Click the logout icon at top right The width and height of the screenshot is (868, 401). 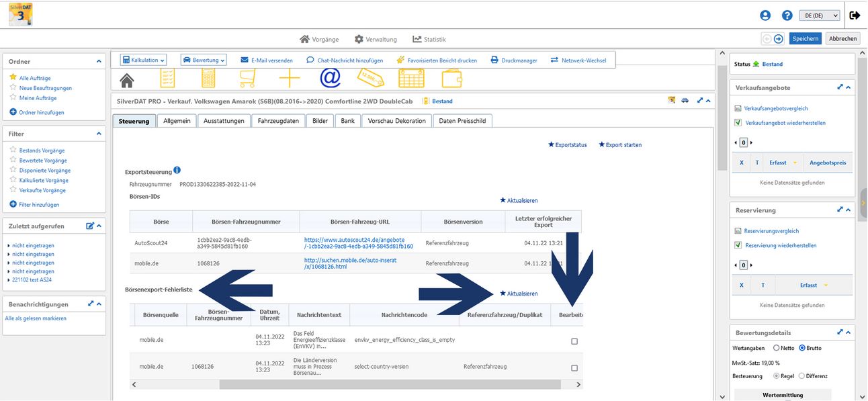point(855,15)
